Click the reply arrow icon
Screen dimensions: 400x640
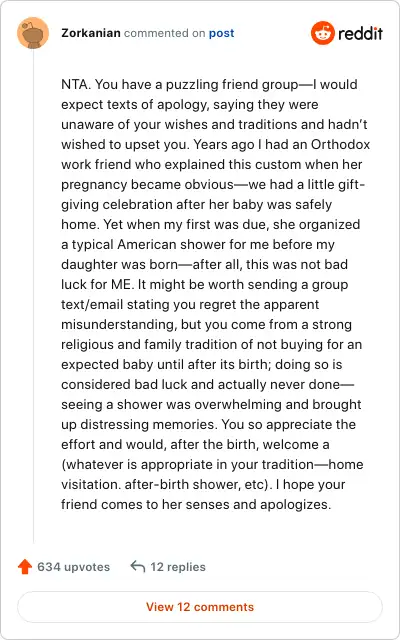click(138, 567)
